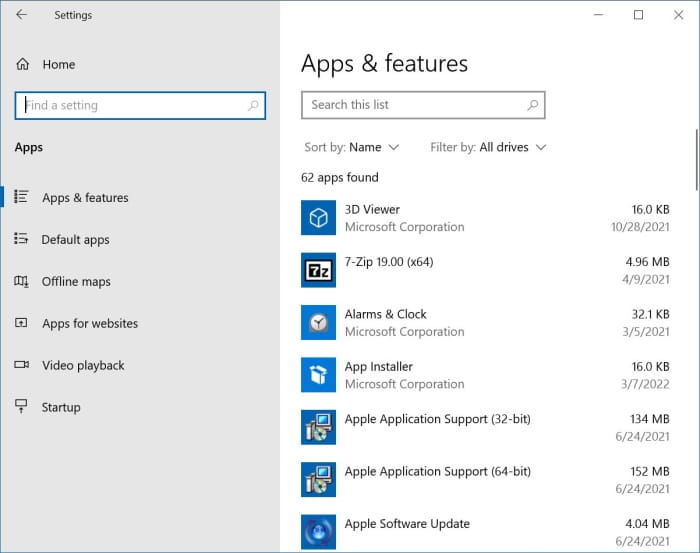Click the 10/28/2021 install date
The height and width of the screenshot is (553, 700).
click(x=640, y=227)
